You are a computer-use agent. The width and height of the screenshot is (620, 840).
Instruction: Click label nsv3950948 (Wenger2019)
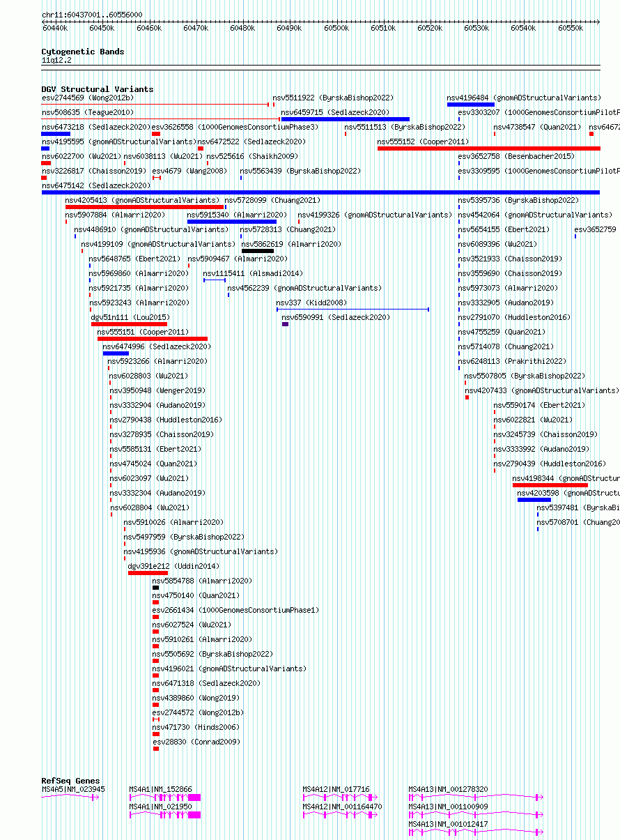(157, 390)
